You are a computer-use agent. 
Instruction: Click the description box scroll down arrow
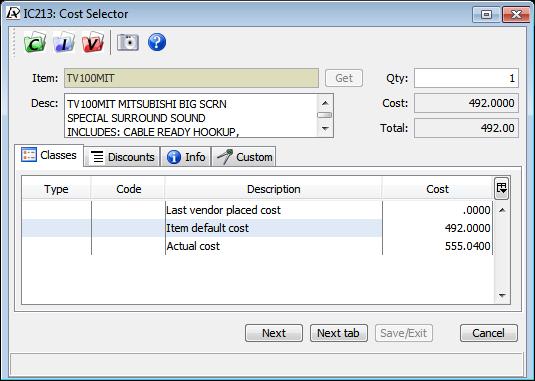click(325, 129)
